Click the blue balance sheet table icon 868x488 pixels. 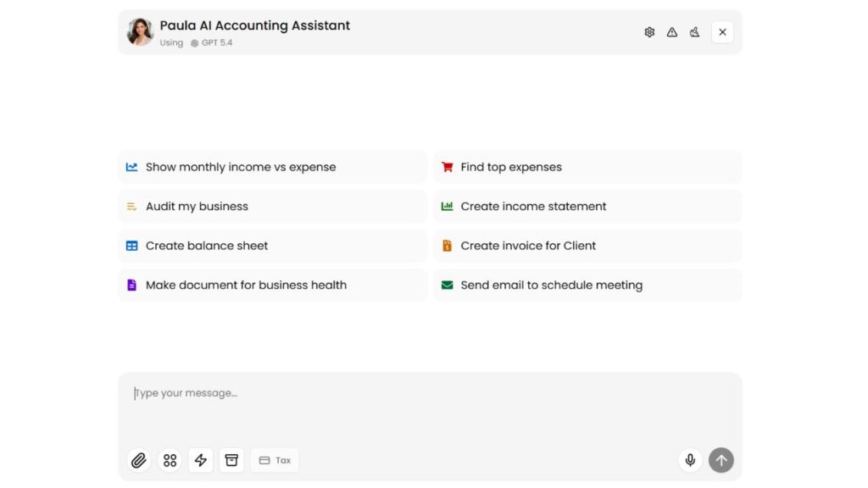pos(131,246)
